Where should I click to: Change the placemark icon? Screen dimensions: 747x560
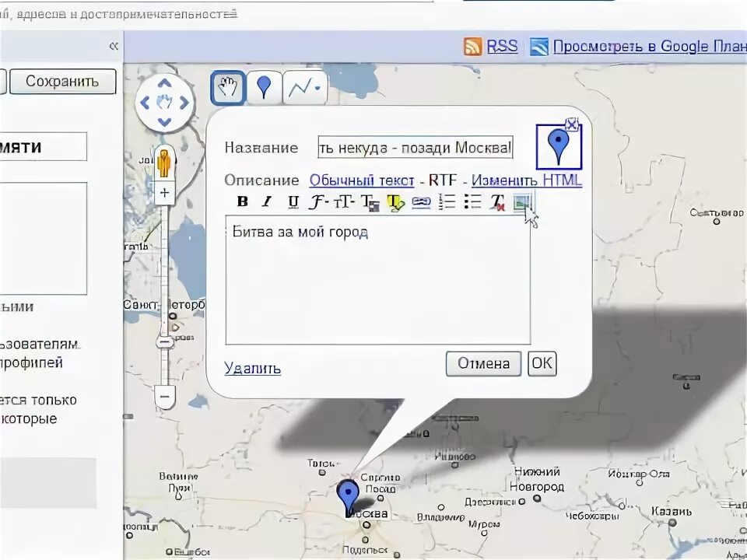(559, 147)
